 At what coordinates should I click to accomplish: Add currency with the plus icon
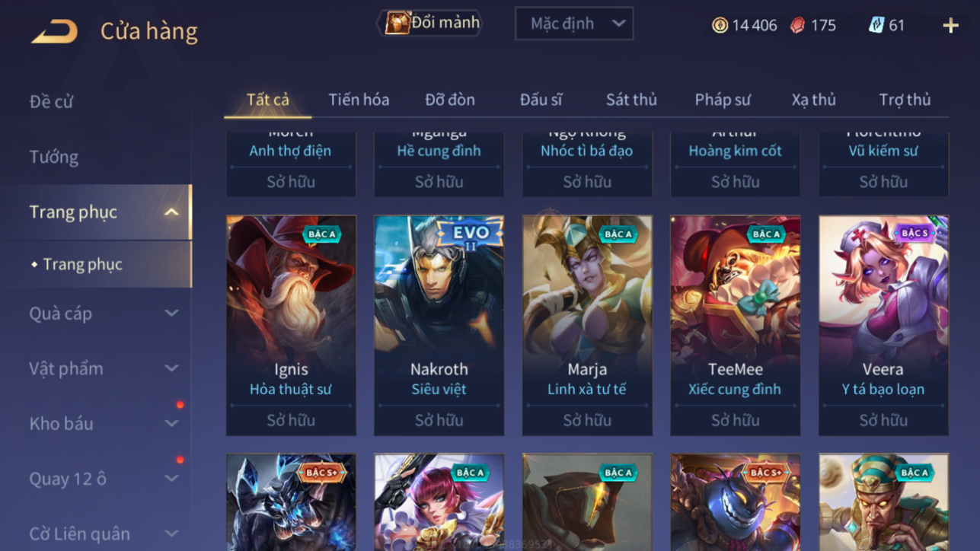pyautogui.click(x=950, y=25)
